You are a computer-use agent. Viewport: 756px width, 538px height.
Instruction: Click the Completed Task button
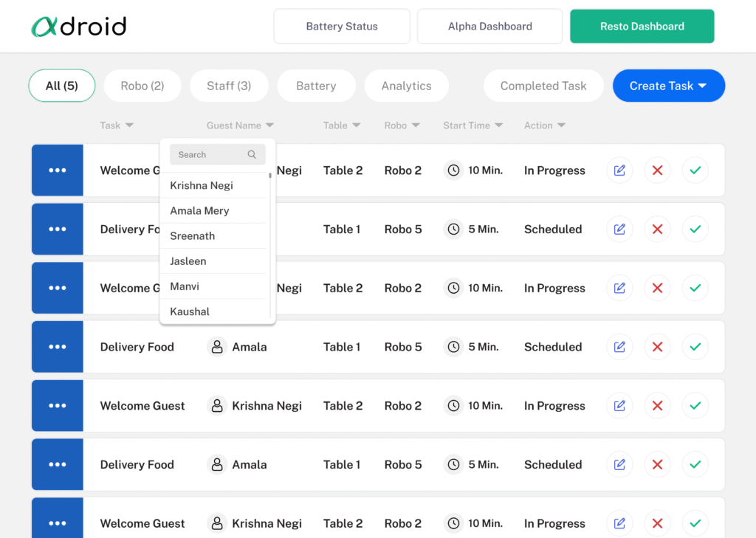tap(543, 86)
